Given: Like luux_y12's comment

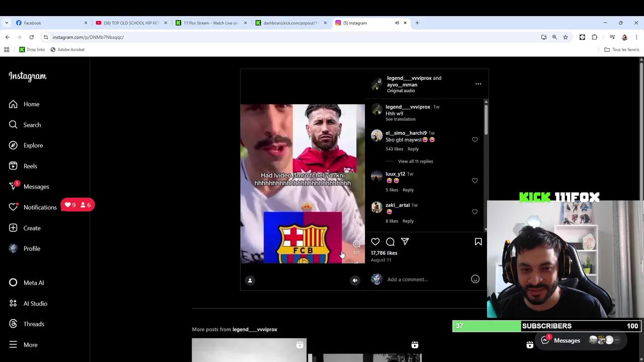Looking at the screenshot, I should (x=474, y=180).
